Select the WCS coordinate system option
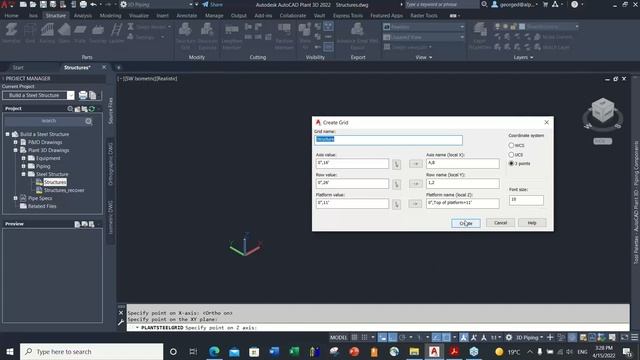This screenshot has width=640, height=360. [x=511, y=145]
